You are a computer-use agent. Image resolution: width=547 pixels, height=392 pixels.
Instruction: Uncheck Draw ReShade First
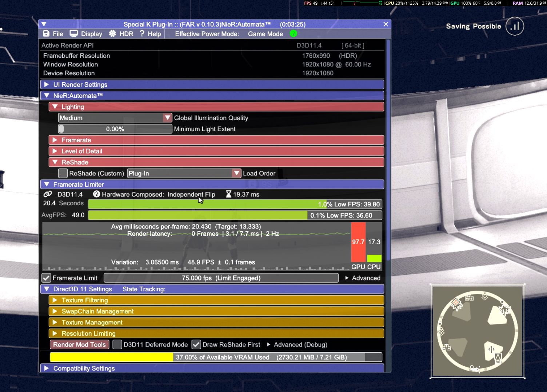196,344
